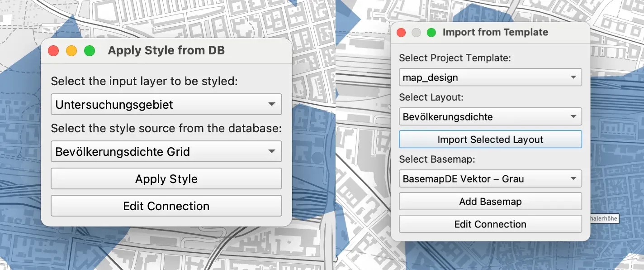Close the Import from Template window
This screenshot has width=644, height=270.
point(401,33)
